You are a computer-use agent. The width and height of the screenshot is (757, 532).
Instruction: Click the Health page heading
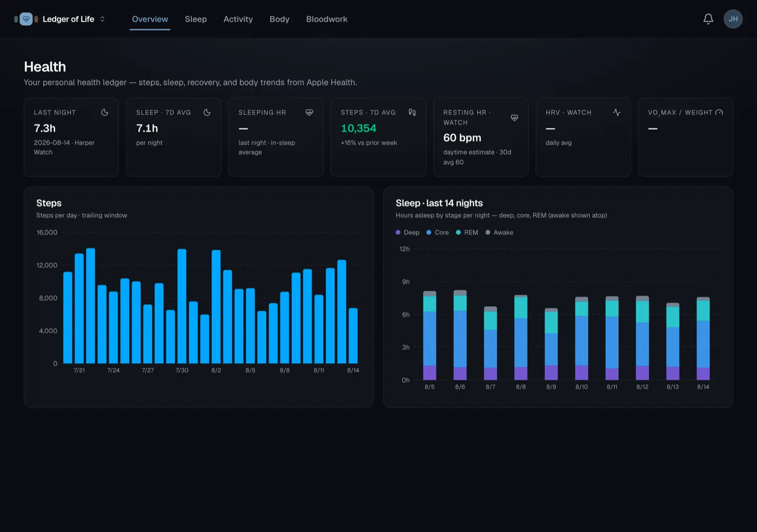45,67
